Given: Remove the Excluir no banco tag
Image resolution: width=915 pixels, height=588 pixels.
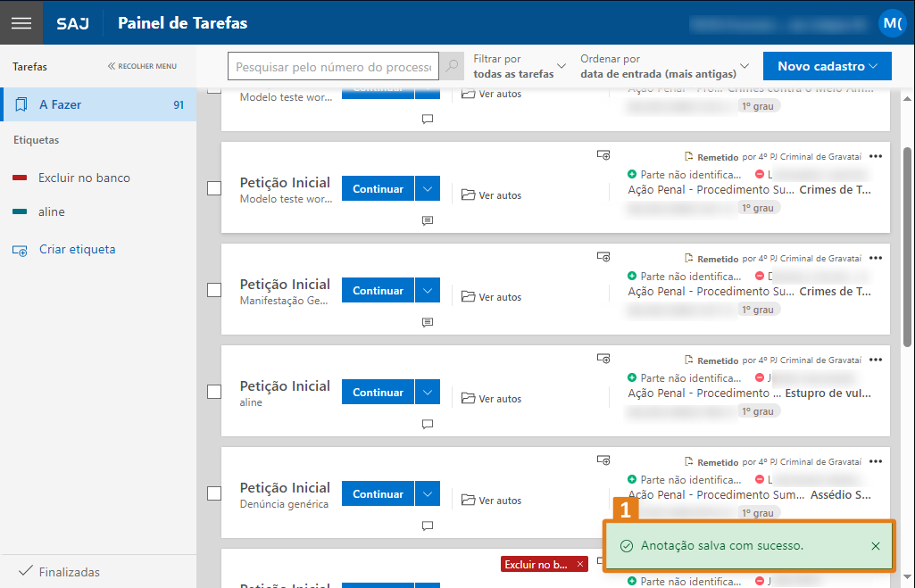Looking at the screenshot, I should click(x=580, y=564).
